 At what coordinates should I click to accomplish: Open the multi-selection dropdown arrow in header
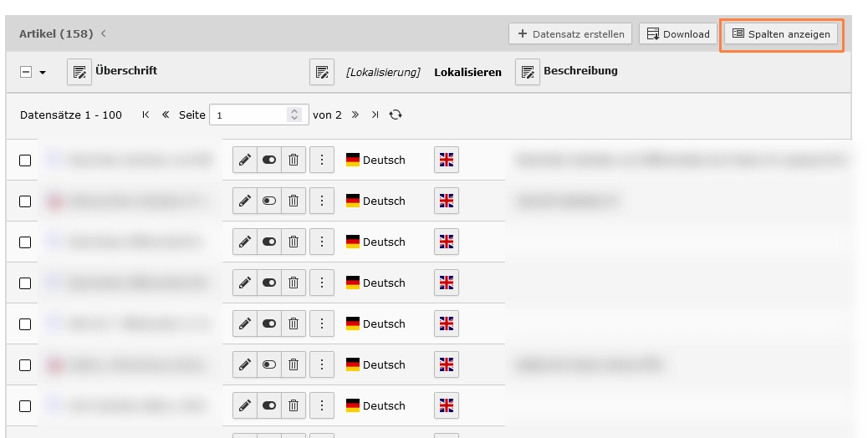(43, 73)
